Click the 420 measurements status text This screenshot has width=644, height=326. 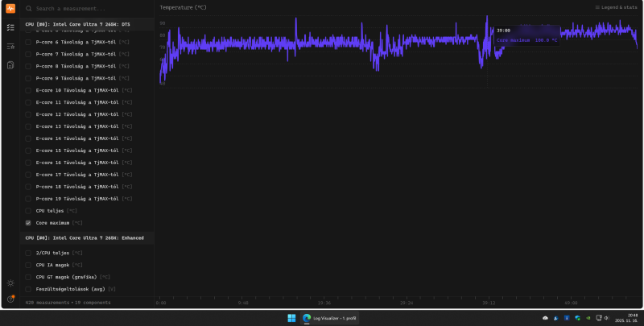(47, 303)
